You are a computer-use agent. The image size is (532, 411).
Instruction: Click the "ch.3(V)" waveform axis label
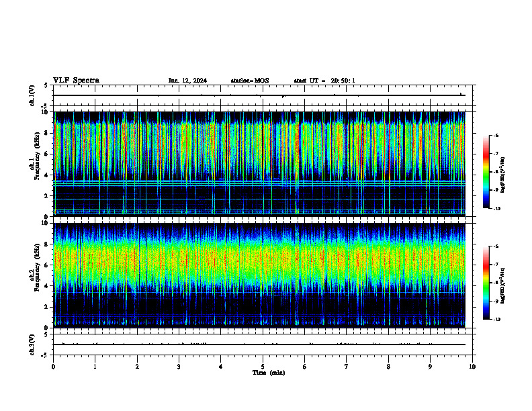[32, 345]
